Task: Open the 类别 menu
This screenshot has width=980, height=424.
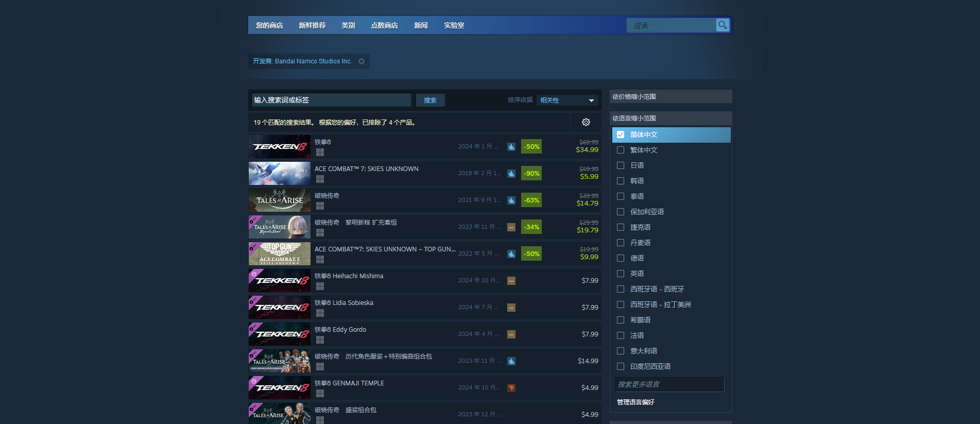Action: (x=348, y=25)
